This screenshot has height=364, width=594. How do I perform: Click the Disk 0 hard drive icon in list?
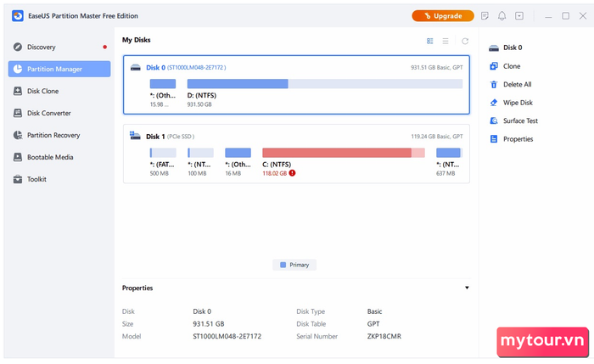(135, 67)
